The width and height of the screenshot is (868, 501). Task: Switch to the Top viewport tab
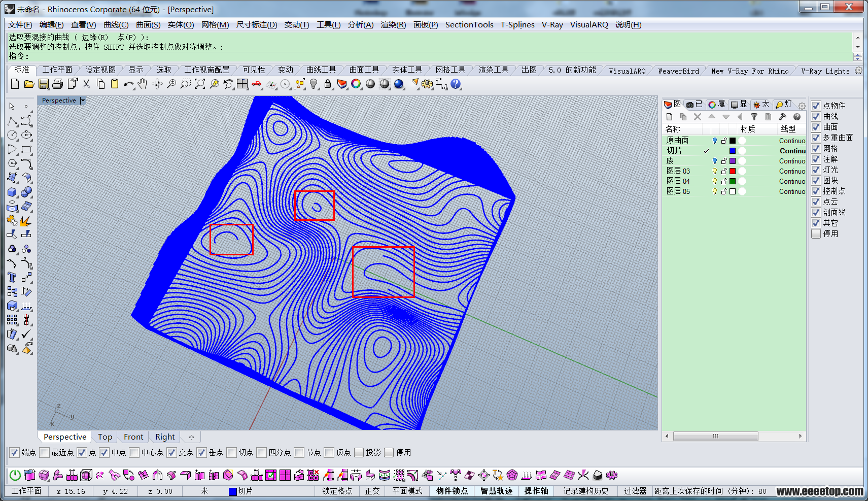pyautogui.click(x=105, y=437)
